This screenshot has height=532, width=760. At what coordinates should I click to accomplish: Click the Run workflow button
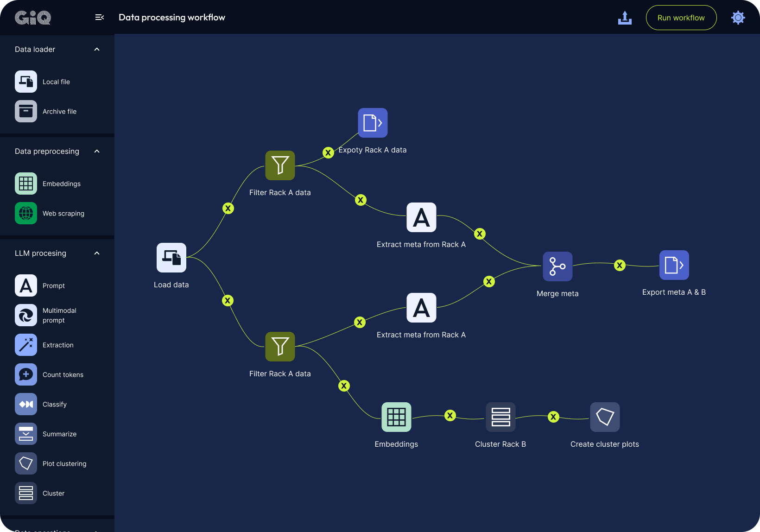tap(681, 18)
